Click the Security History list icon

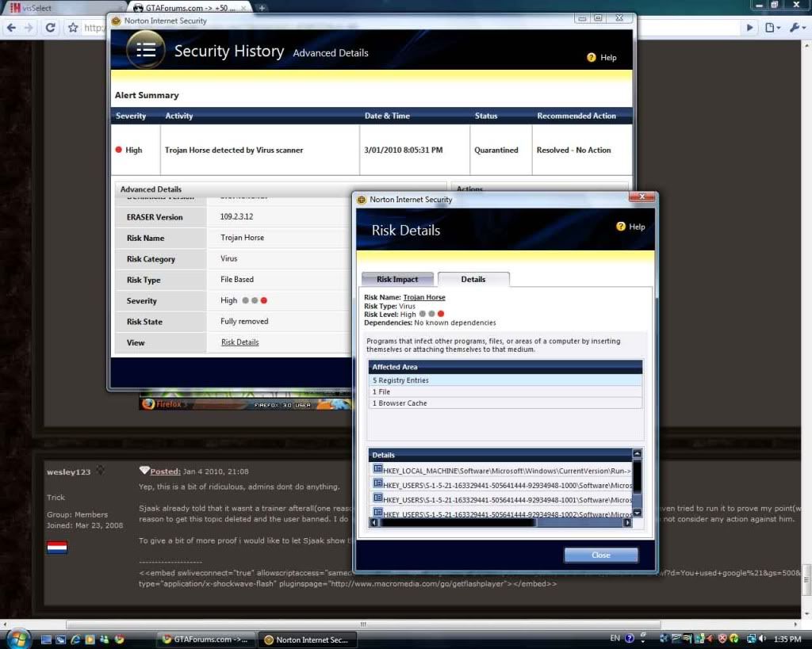[146, 50]
